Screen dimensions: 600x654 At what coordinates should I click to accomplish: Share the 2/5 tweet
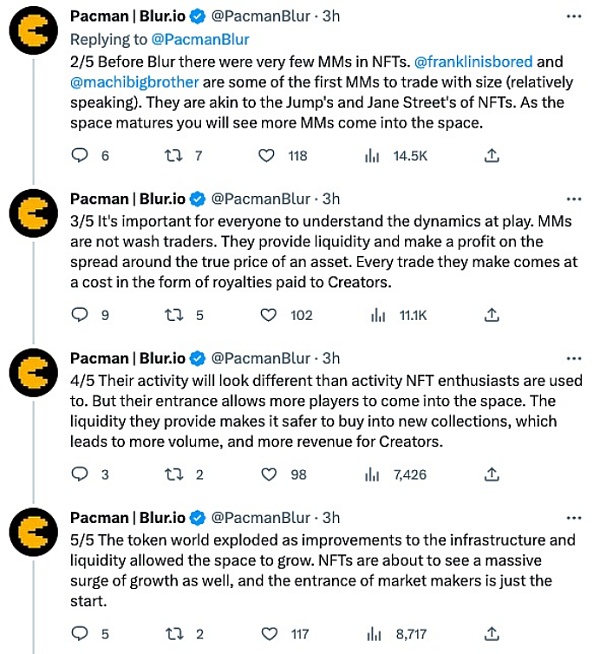491,155
